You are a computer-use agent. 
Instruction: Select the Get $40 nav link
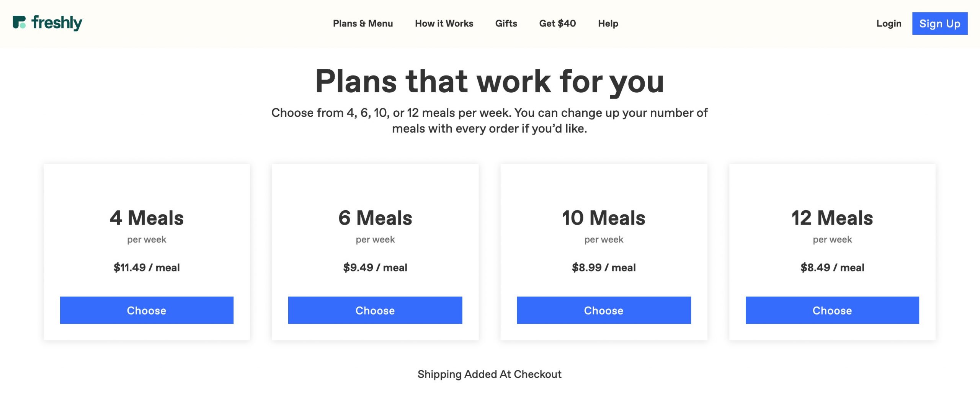click(x=557, y=23)
